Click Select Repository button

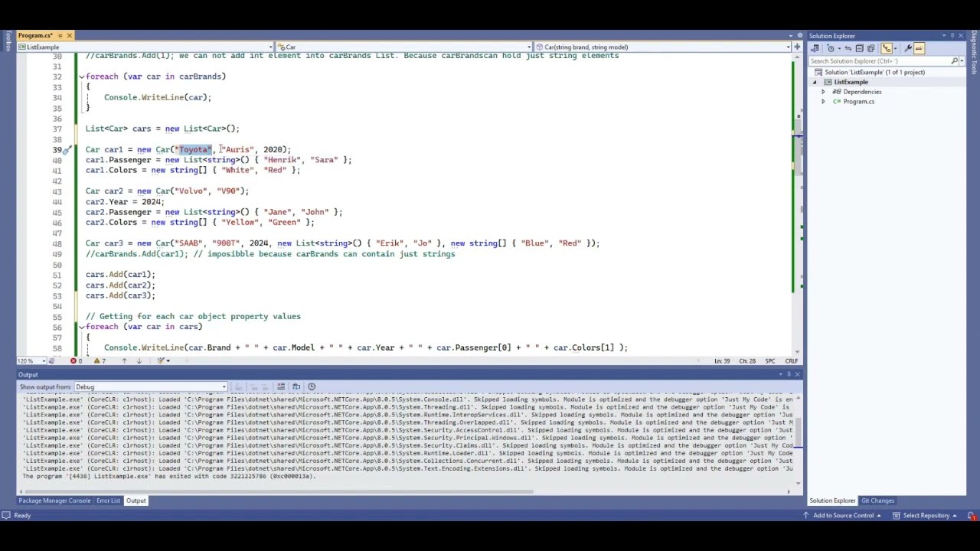tap(926, 515)
